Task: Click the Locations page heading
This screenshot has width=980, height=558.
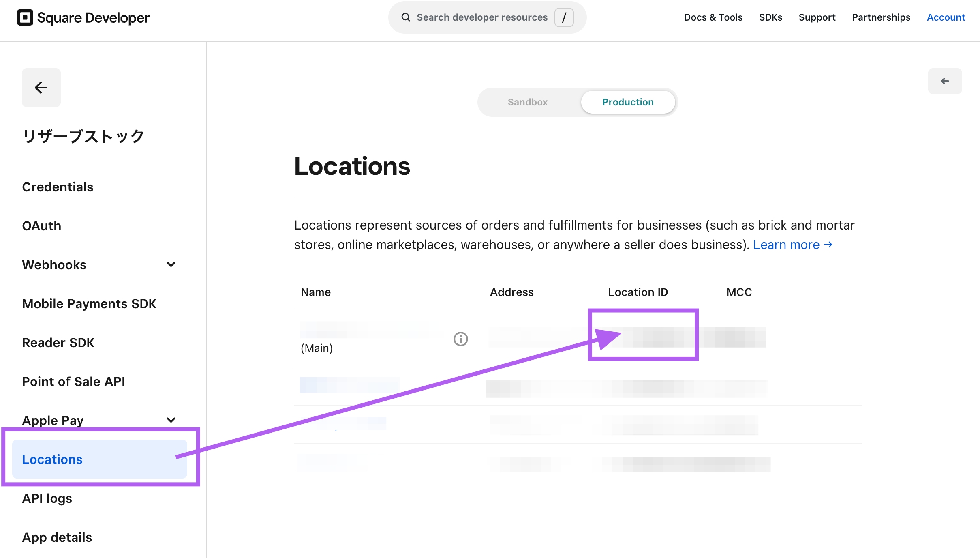Action: (x=352, y=166)
